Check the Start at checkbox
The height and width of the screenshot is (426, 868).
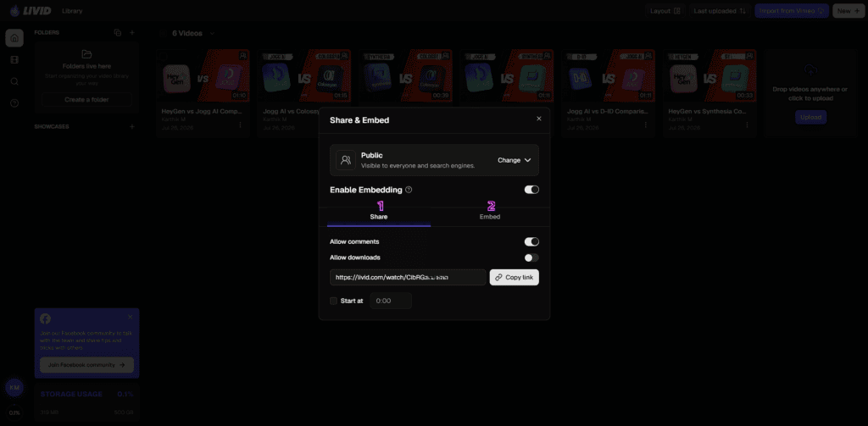(x=333, y=301)
